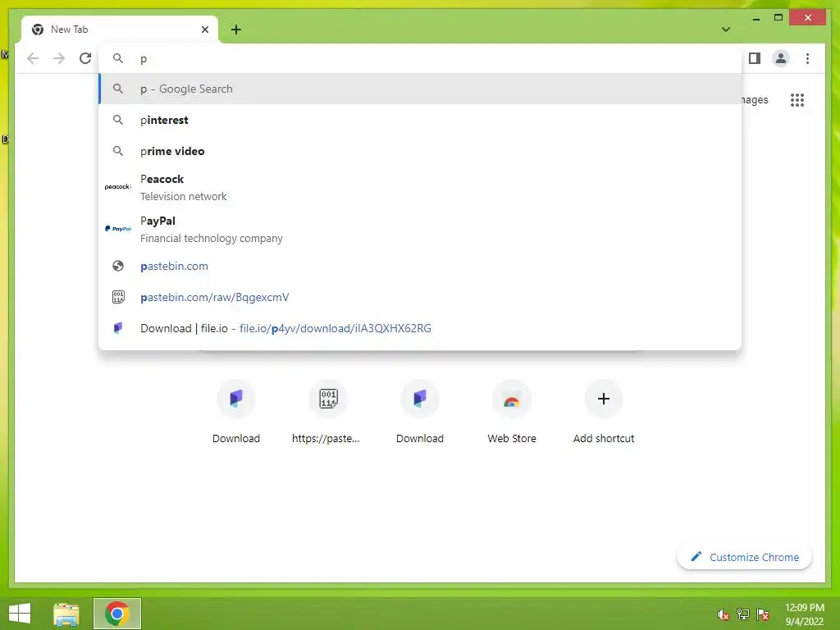
Task: Click the Action Center flag tray icon
Action: (x=763, y=614)
